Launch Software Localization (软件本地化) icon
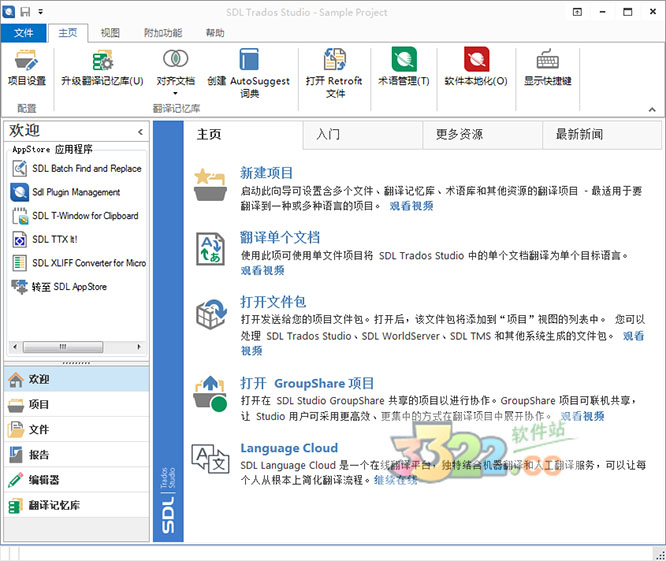Image resolution: width=666 pixels, height=561 pixels. [x=477, y=59]
